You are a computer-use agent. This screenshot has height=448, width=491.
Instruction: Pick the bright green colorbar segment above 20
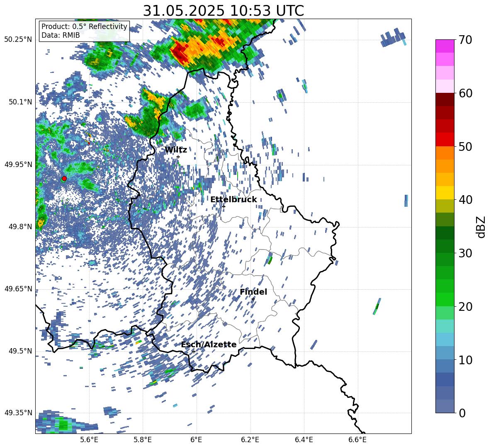point(445,300)
